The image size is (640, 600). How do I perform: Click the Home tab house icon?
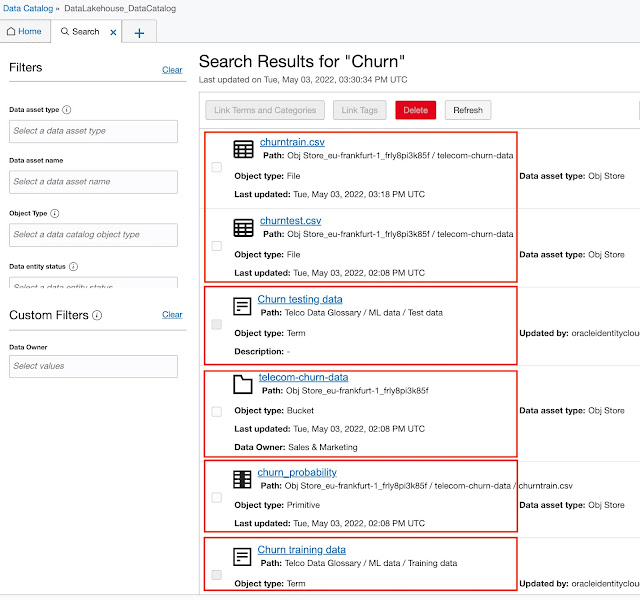11,31
